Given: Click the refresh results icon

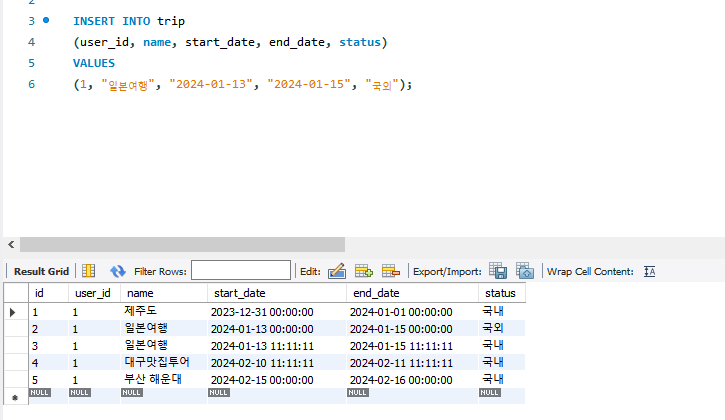Looking at the screenshot, I should (117, 271).
